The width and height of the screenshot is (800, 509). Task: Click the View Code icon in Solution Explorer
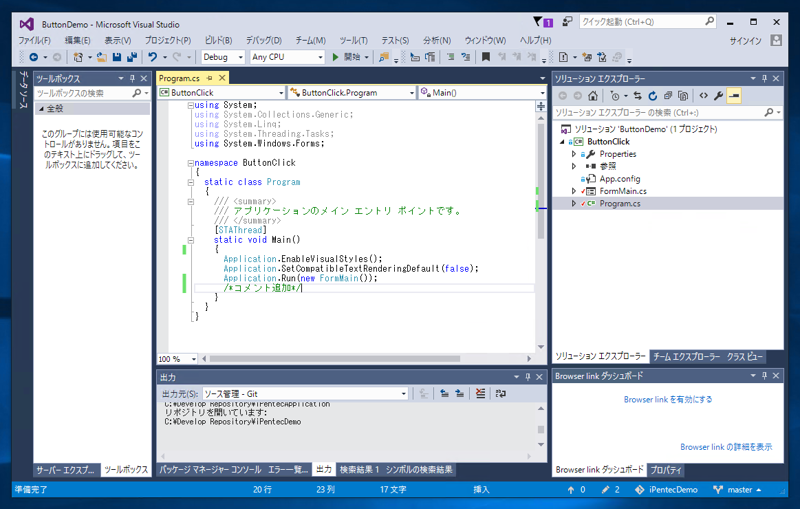[704, 95]
